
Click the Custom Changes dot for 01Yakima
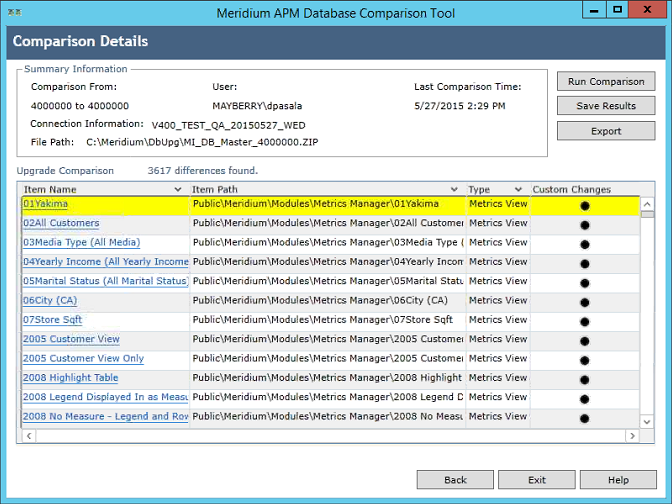pos(585,206)
